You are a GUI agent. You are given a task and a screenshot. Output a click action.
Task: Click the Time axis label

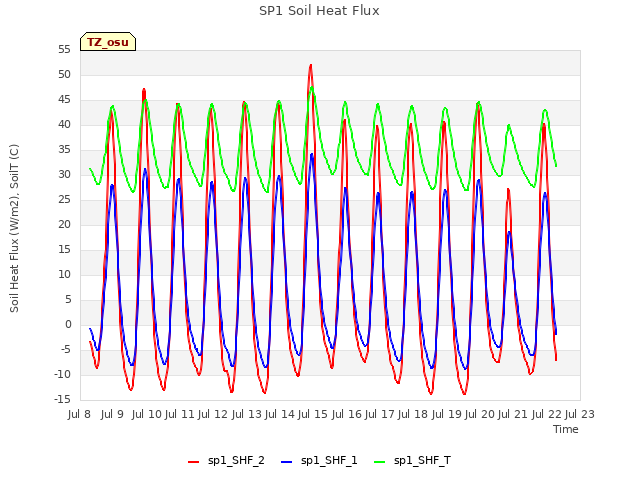566,429
